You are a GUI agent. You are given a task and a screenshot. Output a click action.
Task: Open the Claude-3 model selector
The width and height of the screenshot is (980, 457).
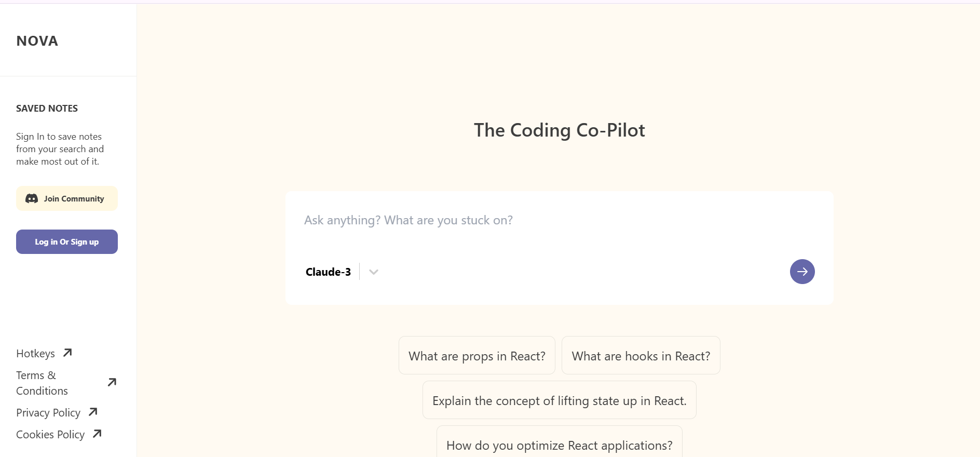point(328,272)
